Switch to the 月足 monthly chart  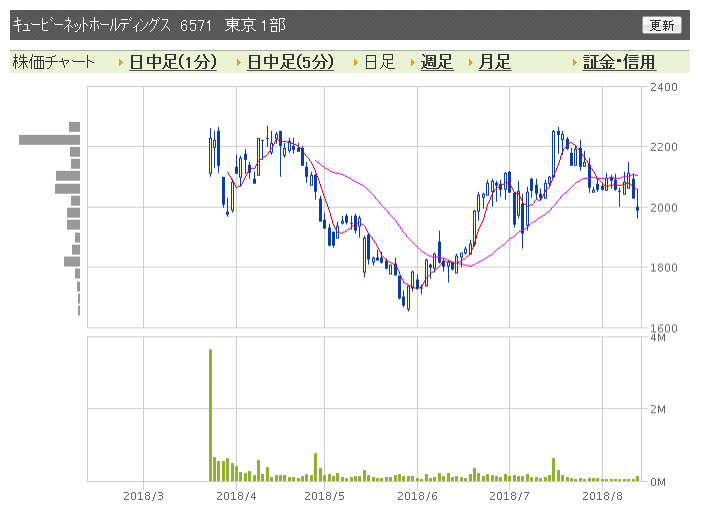click(494, 62)
